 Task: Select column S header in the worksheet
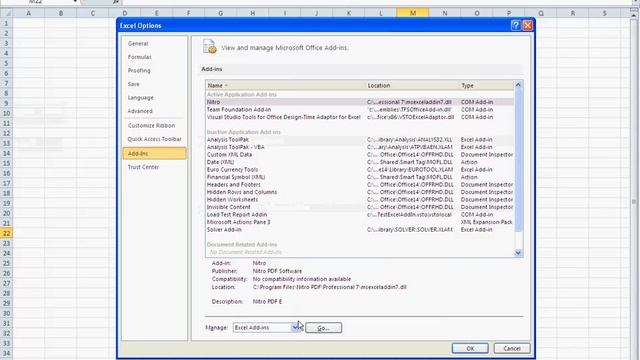click(604, 13)
